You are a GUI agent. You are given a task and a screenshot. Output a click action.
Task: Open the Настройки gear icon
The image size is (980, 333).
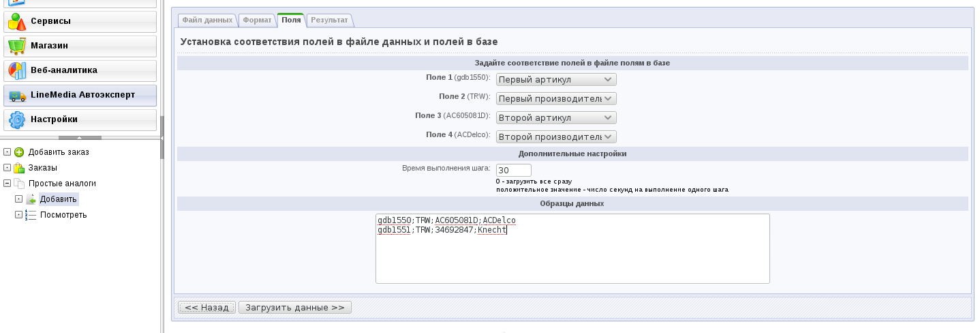(x=16, y=120)
